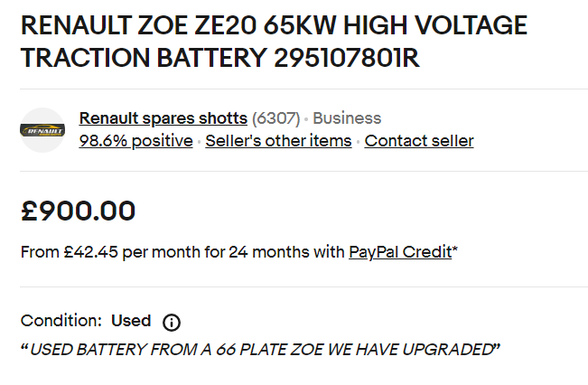
Task: Click part number 295107801R in the title
Action: coord(347,58)
